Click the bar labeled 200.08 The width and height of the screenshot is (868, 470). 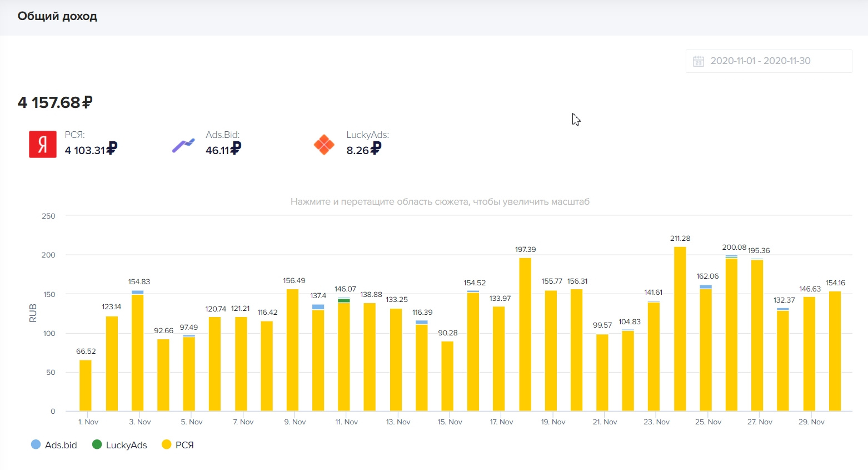[x=731, y=334]
